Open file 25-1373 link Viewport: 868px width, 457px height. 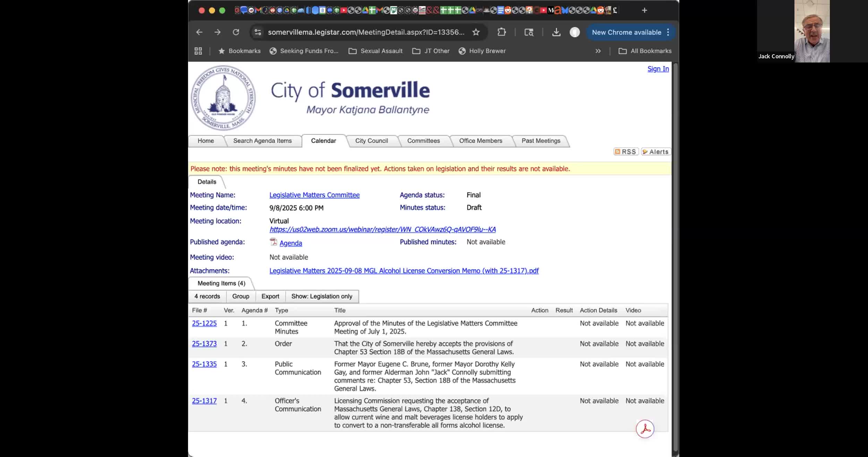[204, 344]
